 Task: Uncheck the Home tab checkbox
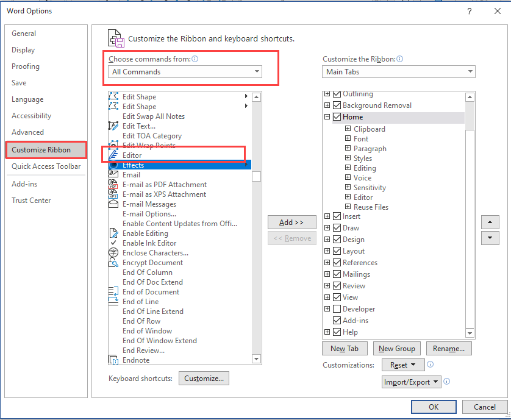(337, 116)
